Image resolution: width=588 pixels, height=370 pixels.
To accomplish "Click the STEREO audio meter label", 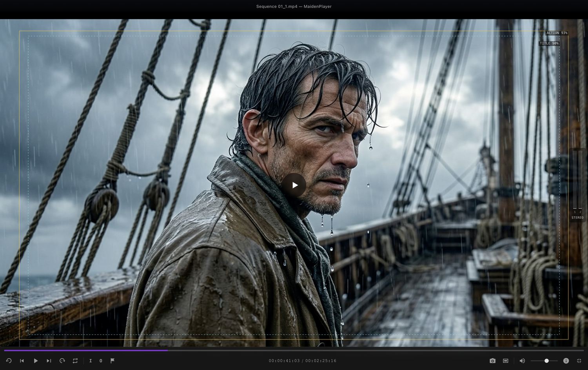I will tap(577, 218).
